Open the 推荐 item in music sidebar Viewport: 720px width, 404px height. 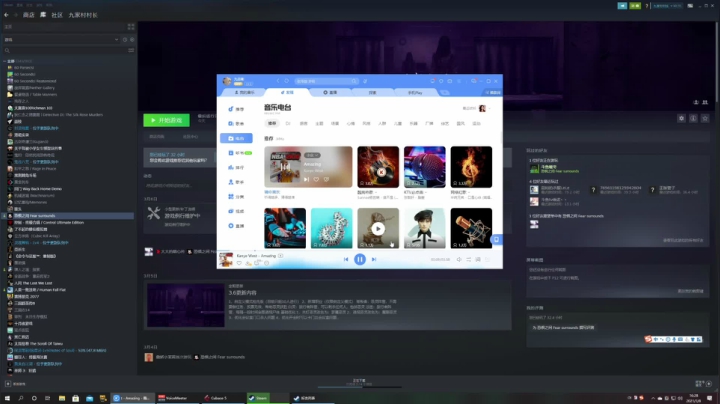236,109
